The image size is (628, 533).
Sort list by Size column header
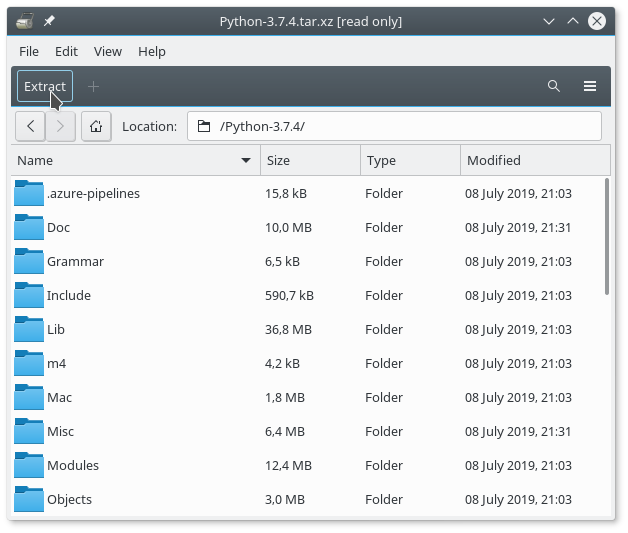[310, 160]
